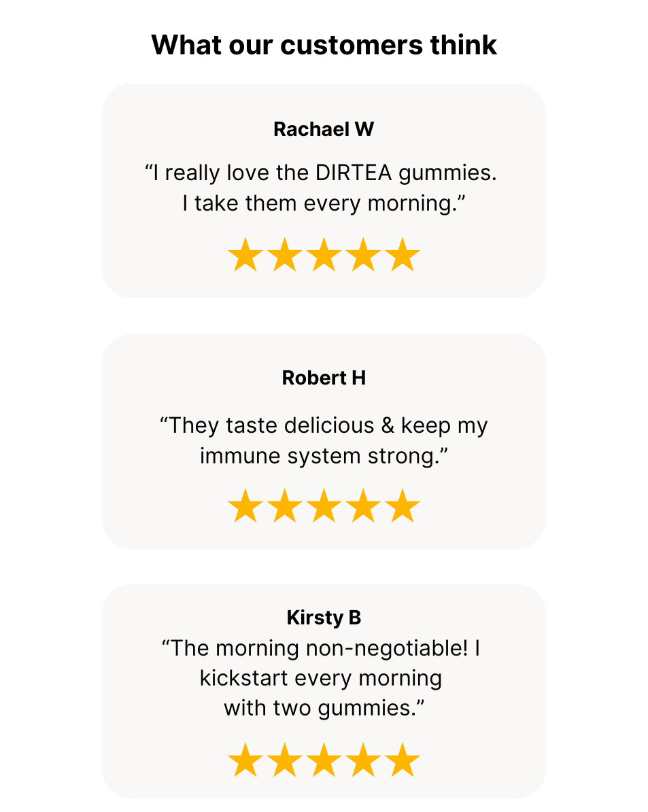648x812 pixels.
Task: Click the first star in Robert H's rating
Action: coord(245,506)
